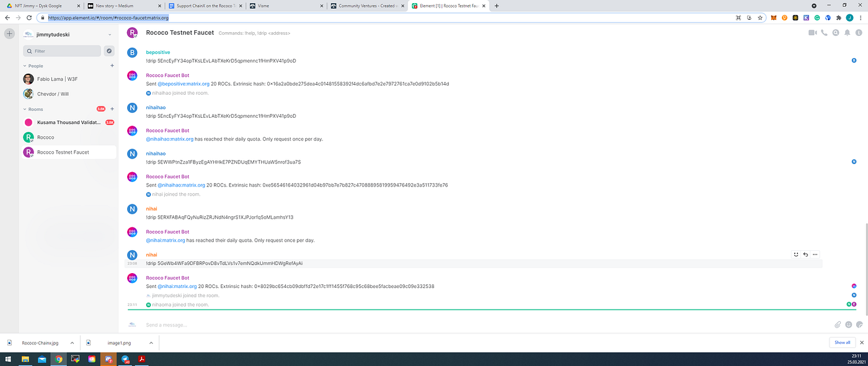
Task: Click the @nihai:matrix.org mention in Sent message
Action: click(x=177, y=286)
